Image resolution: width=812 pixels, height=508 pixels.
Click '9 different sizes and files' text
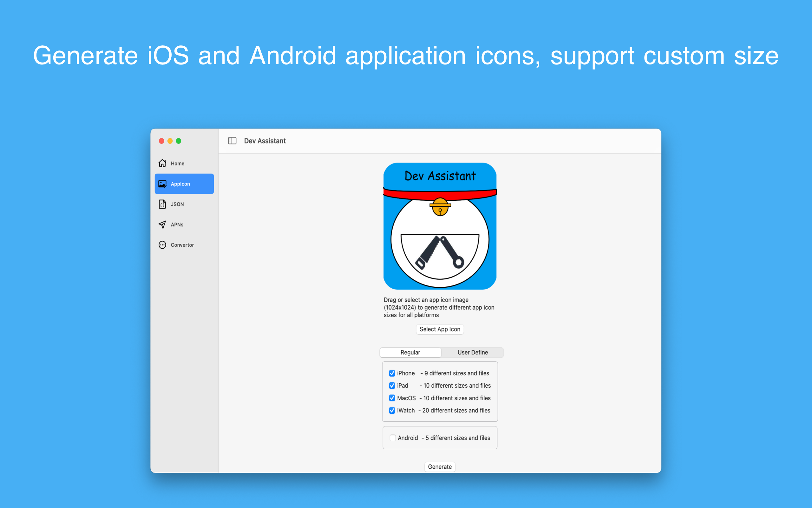457,373
